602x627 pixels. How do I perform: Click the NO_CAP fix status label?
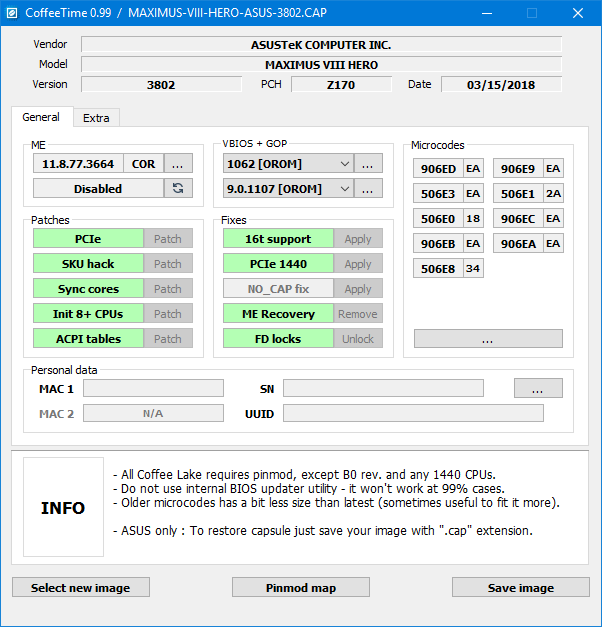tap(278, 289)
